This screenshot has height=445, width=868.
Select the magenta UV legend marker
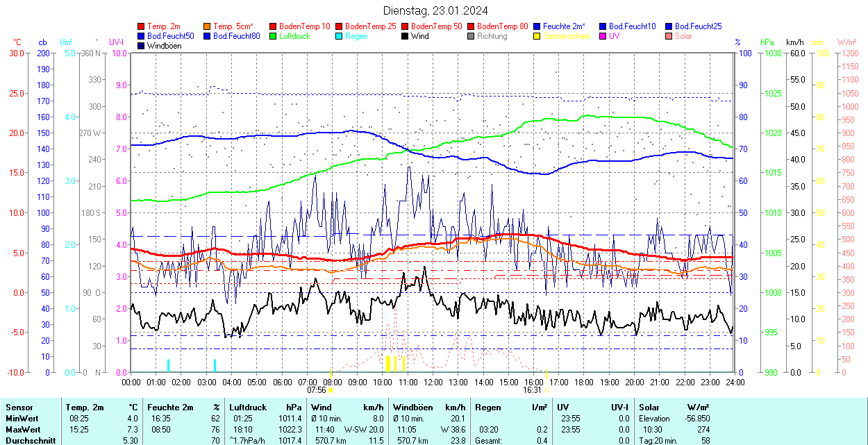pos(603,36)
